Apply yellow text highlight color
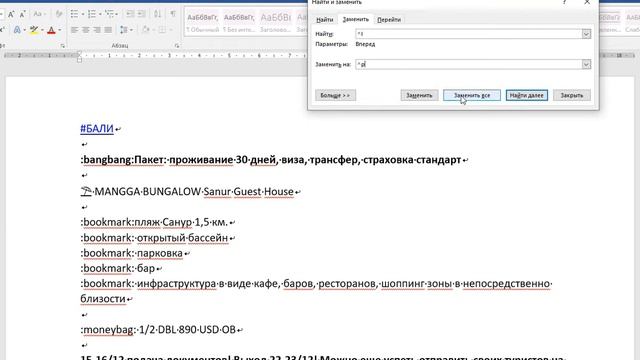The height and width of the screenshot is (360, 640). 34,30
